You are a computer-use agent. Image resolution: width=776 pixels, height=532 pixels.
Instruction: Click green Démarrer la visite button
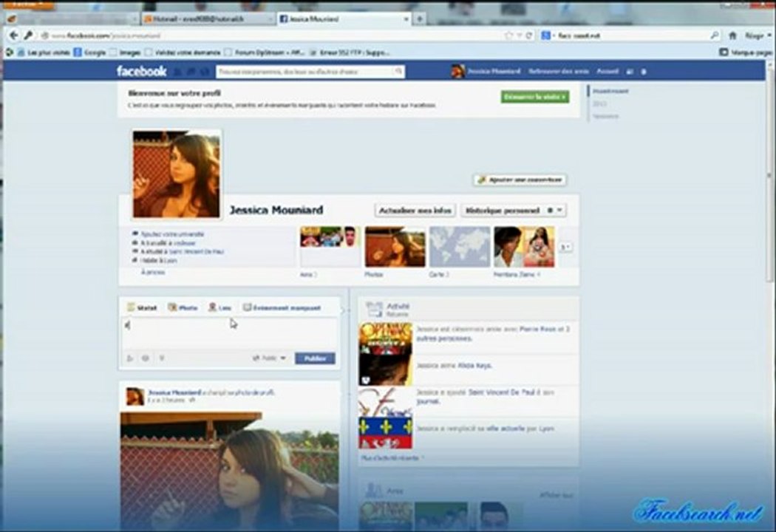click(535, 97)
